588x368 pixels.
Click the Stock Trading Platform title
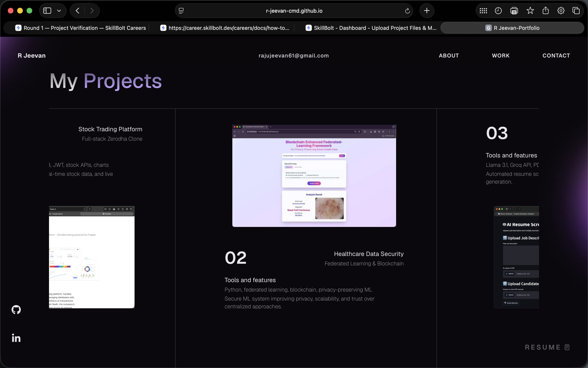110,129
